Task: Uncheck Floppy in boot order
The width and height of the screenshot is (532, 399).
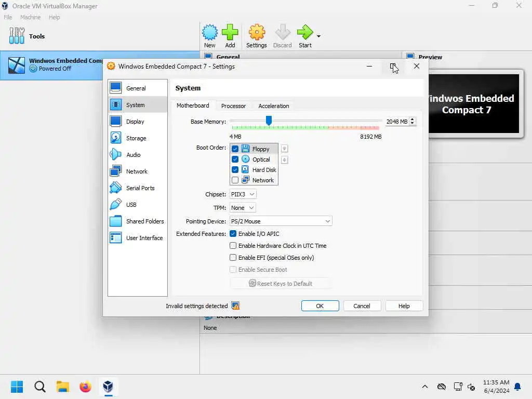Action: point(235,149)
